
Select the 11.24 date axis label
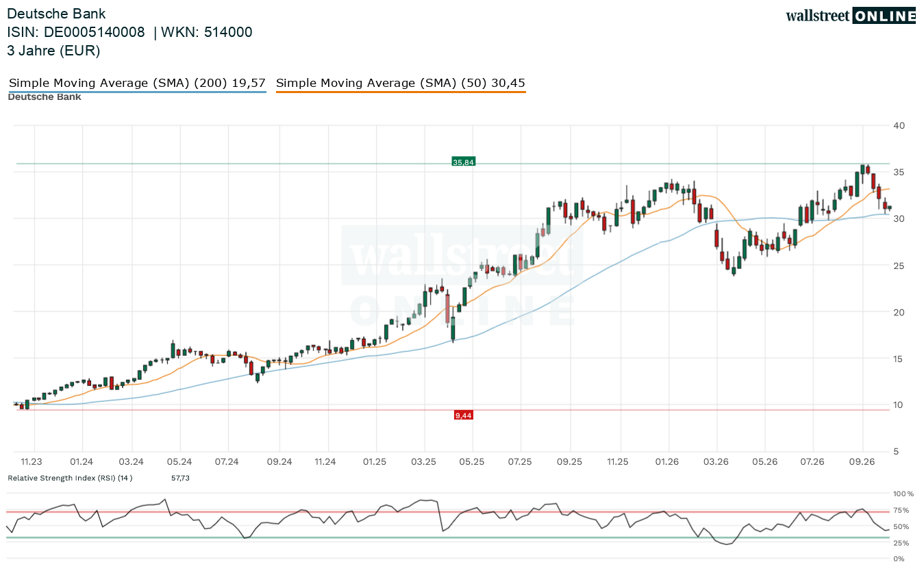point(325,462)
